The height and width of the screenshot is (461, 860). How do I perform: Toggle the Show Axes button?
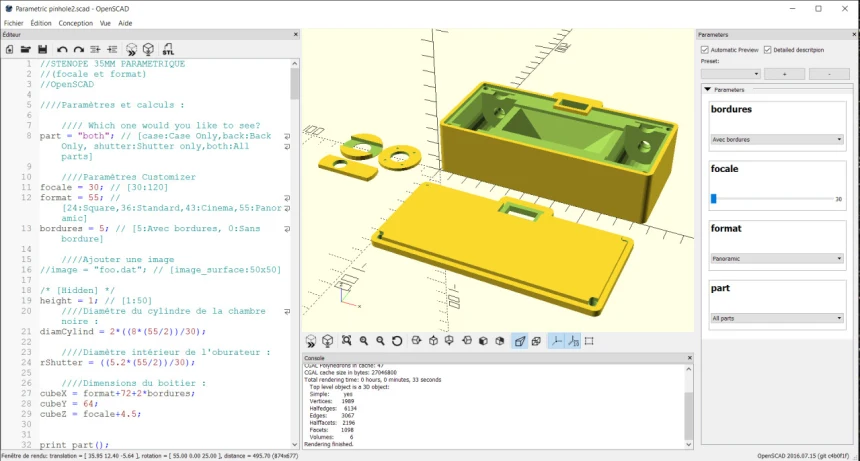(556, 341)
